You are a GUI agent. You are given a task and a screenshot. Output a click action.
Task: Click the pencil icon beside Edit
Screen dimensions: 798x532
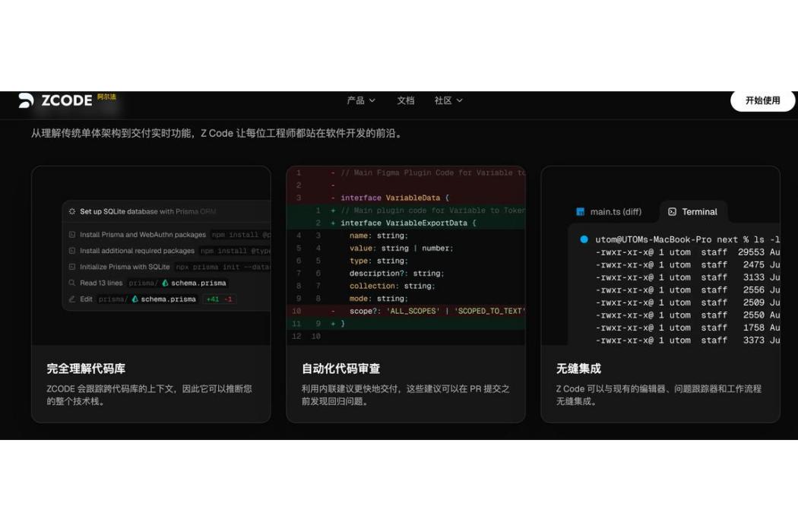pyautogui.click(x=71, y=299)
